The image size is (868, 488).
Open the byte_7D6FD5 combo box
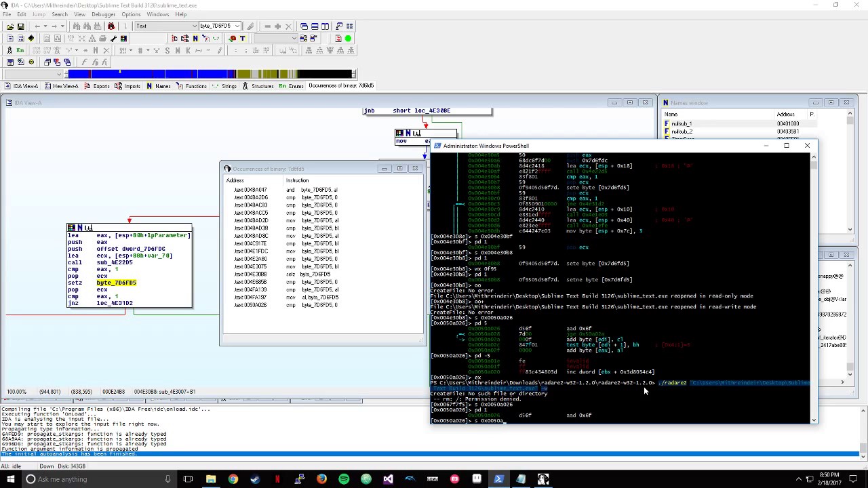pyautogui.click(x=220, y=26)
